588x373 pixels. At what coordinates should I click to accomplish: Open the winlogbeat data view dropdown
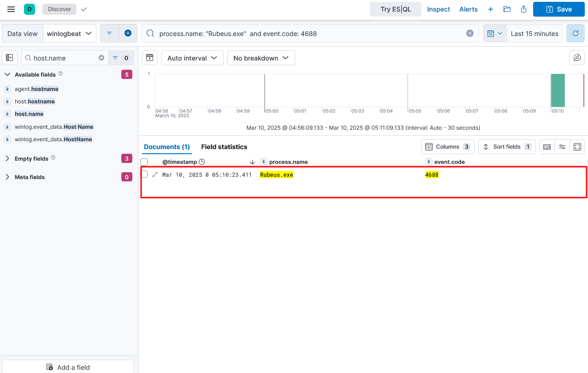pyautogui.click(x=70, y=34)
